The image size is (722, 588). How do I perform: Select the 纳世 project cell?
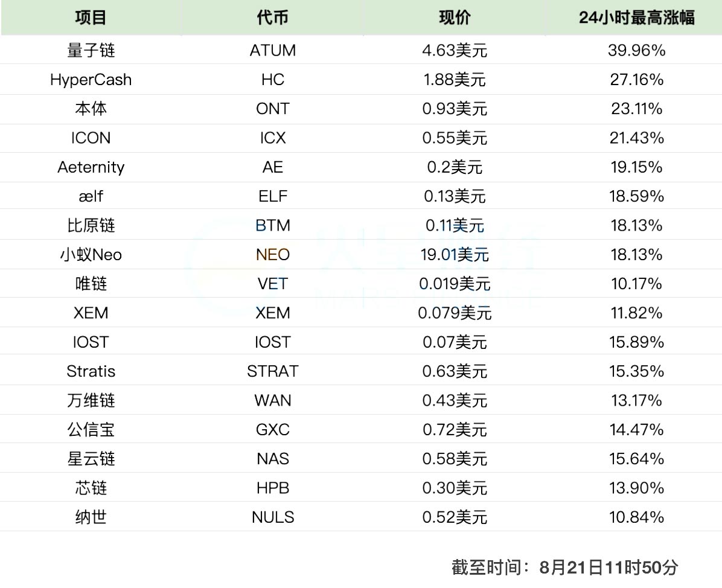[x=91, y=517]
